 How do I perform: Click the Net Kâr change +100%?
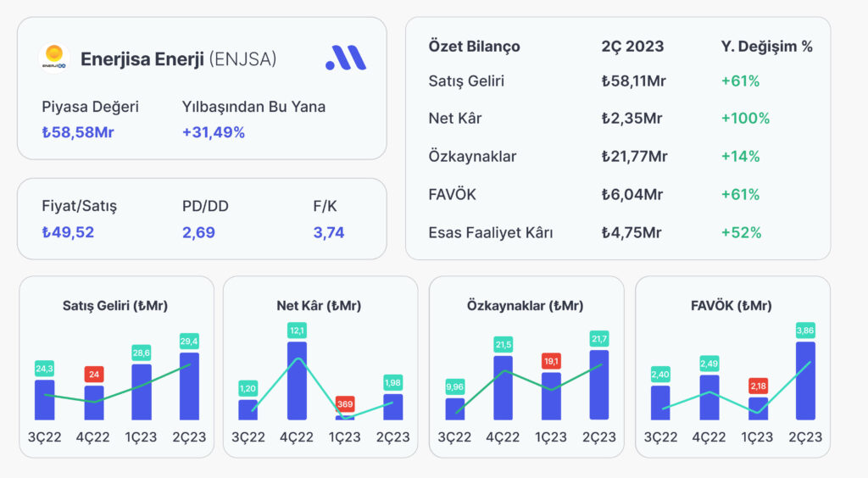745,119
